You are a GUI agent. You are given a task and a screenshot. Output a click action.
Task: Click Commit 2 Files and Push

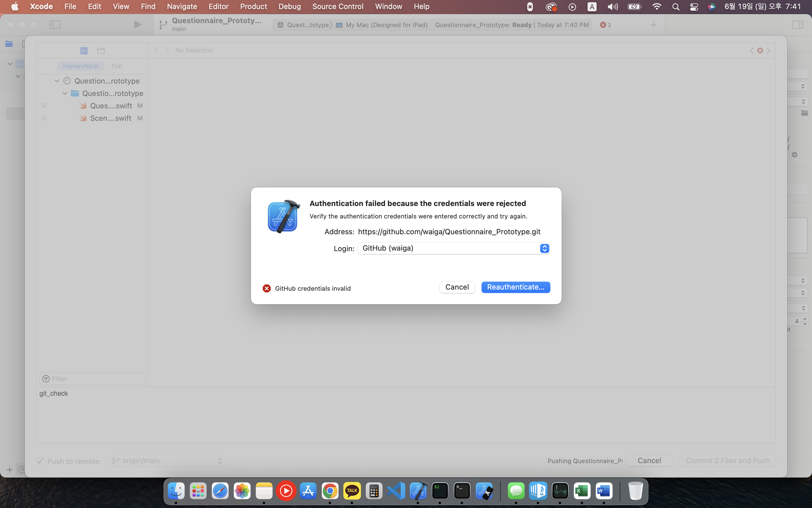coord(728,461)
